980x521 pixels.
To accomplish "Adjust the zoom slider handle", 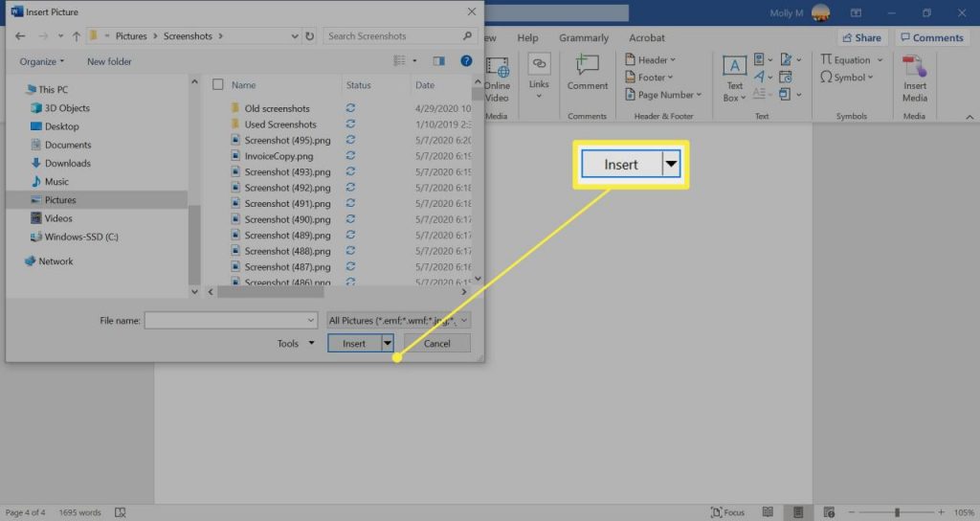I will [896, 512].
